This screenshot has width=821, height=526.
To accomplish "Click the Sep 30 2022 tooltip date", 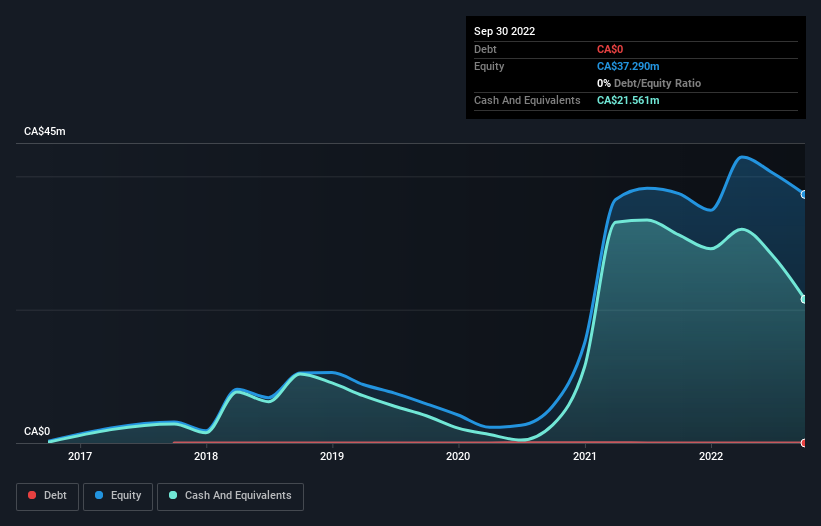I will coord(504,31).
